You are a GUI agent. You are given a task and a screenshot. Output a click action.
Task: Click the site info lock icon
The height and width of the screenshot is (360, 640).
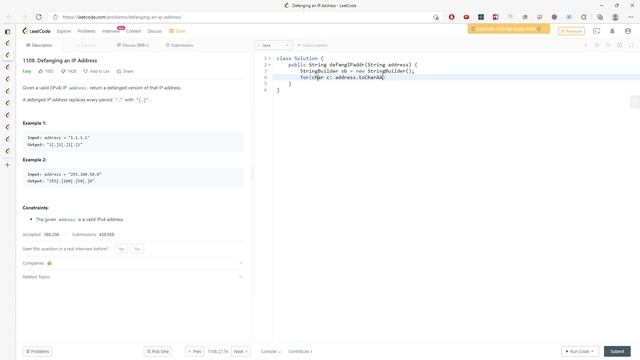[56, 17]
